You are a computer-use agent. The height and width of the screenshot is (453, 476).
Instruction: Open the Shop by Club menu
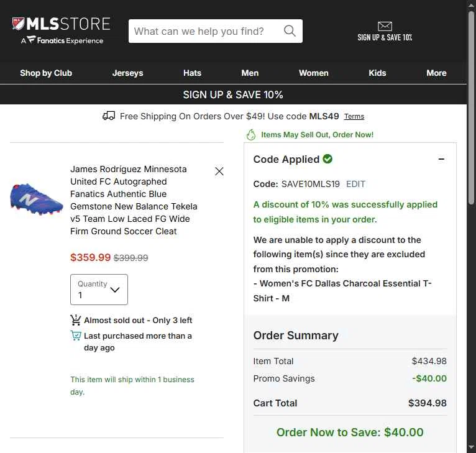tap(46, 73)
